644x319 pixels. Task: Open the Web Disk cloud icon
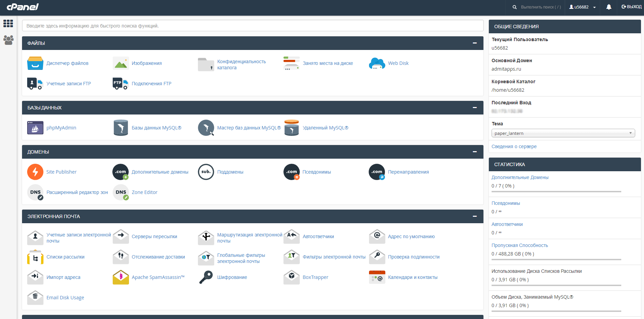(x=377, y=63)
